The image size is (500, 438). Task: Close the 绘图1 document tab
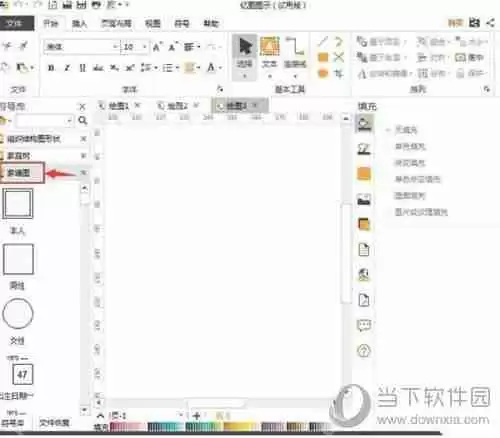137,106
